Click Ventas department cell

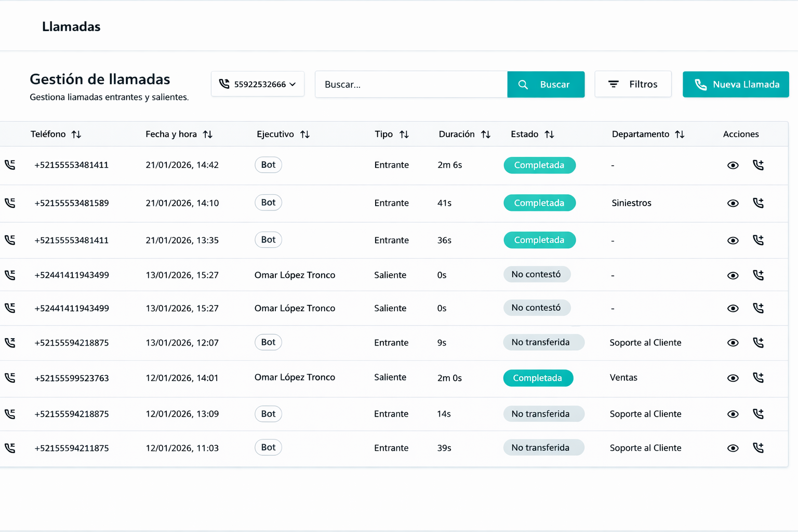[x=623, y=378]
